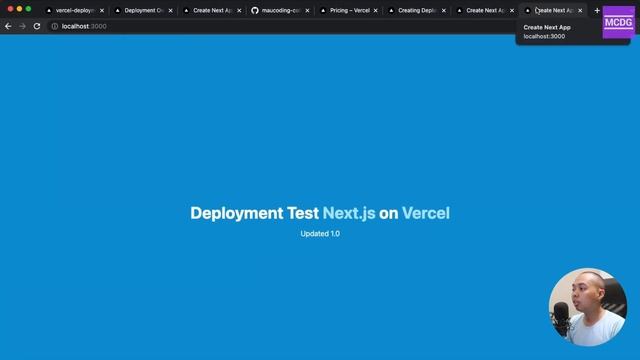The width and height of the screenshot is (640, 360).
Task: Reload the localhost:3000 page
Action: pos(37,26)
